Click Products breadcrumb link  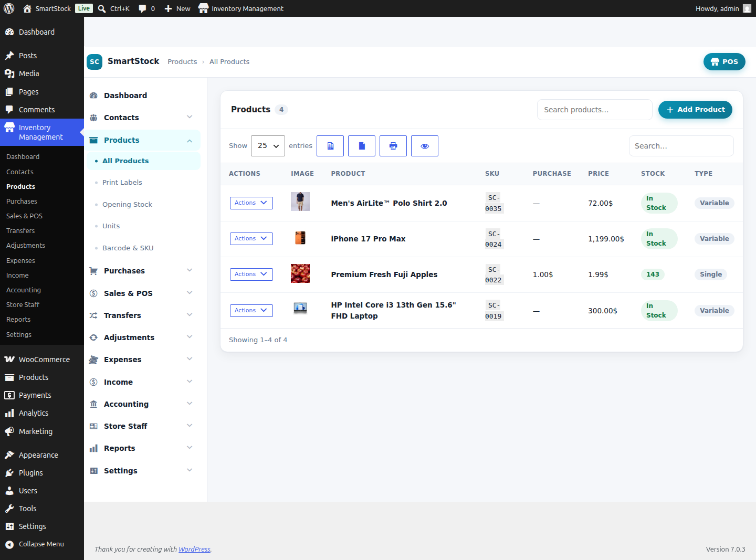click(182, 62)
